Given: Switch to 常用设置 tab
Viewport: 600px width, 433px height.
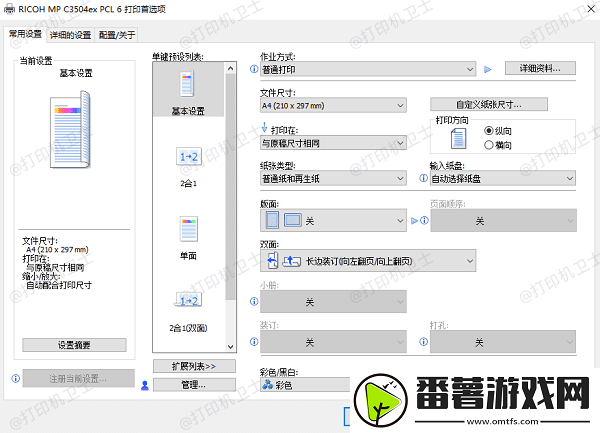Looking at the screenshot, I should click(x=25, y=34).
